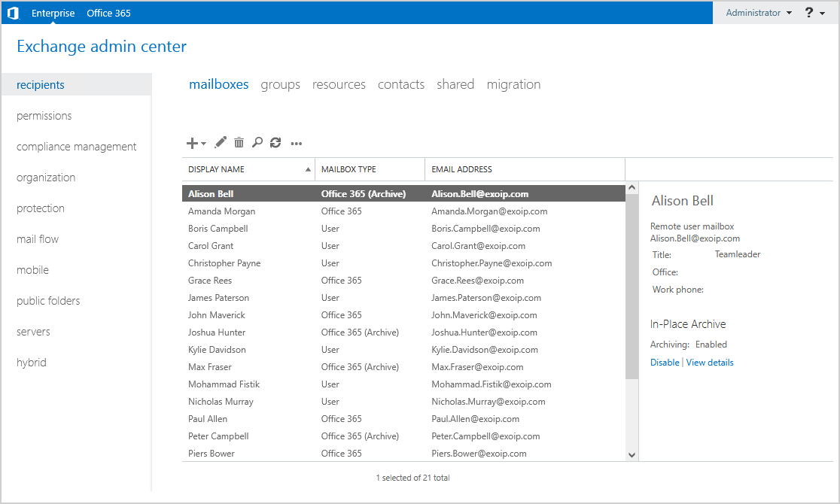Expand the arrow next to plus icon
Image resolution: width=840 pixels, height=504 pixels.
pyautogui.click(x=203, y=144)
